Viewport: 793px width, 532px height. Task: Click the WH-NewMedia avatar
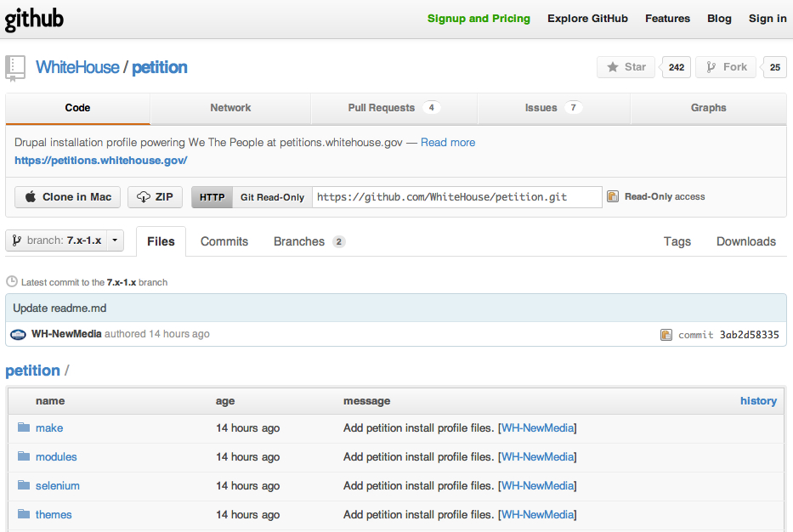(18, 333)
